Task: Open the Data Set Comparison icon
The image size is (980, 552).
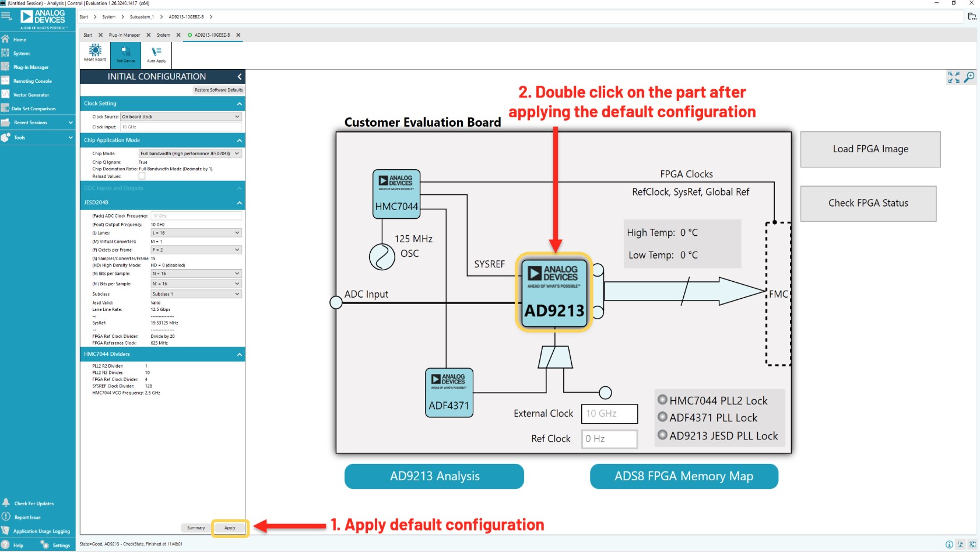Action: (x=5, y=108)
